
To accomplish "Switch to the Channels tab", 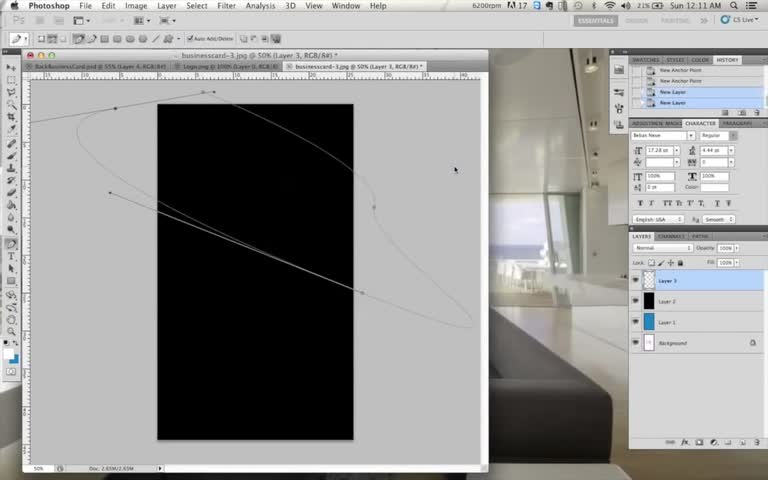I will (x=671, y=236).
